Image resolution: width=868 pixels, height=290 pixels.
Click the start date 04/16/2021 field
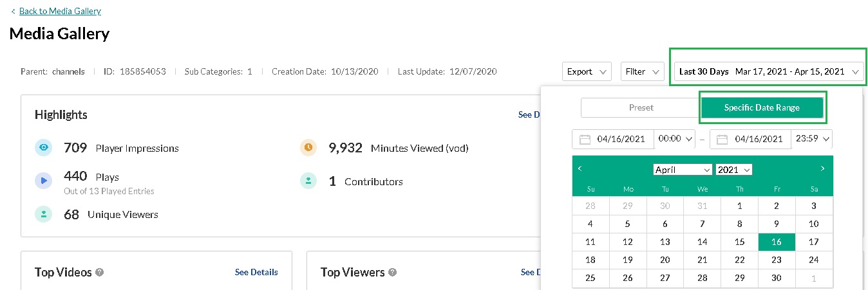click(613, 139)
